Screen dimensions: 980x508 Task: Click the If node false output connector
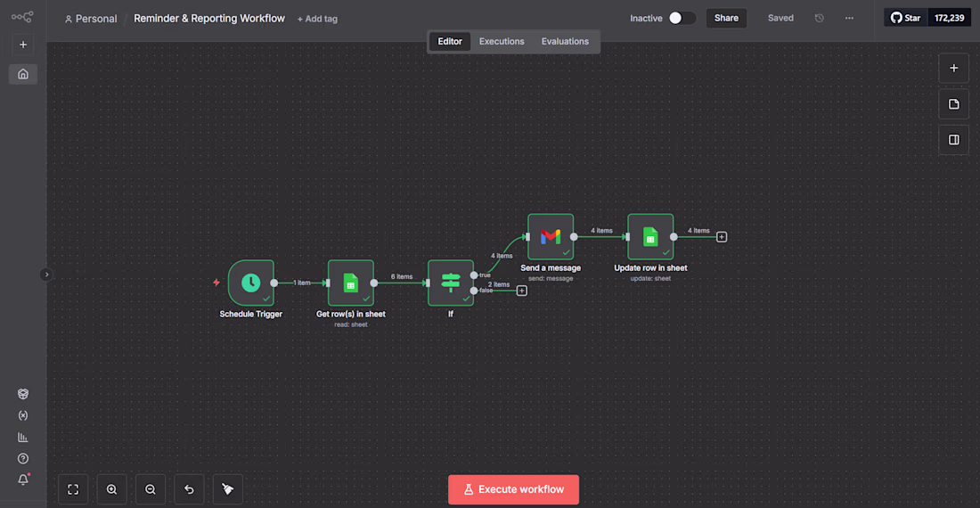point(474,291)
